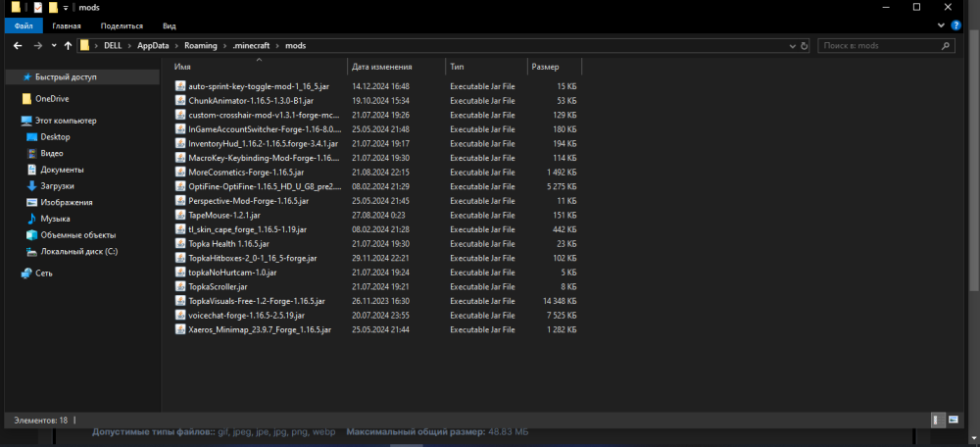Open the Главная ribbon tab

coord(67,25)
